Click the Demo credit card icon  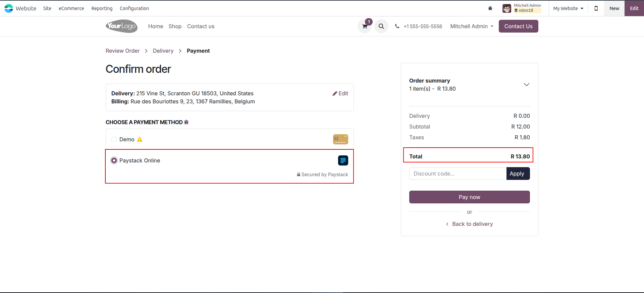(x=340, y=139)
